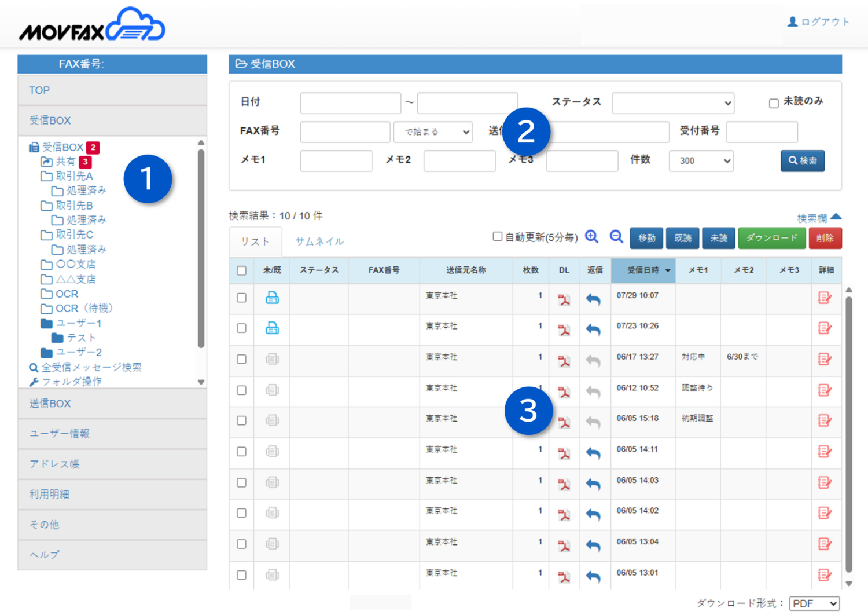Click the FAX番号 input field
This screenshot has height=615, width=868.
(x=345, y=132)
